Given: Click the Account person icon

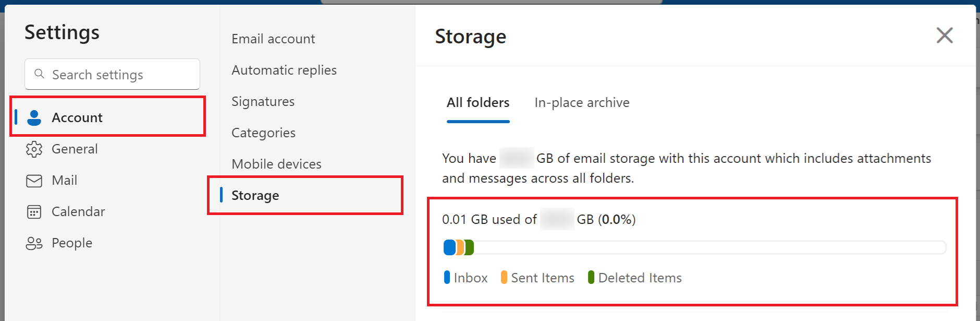Looking at the screenshot, I should (34, 118).
